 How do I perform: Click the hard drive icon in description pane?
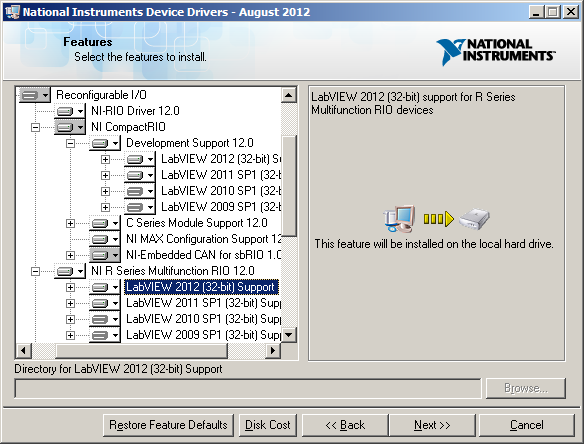coord(474,219)
